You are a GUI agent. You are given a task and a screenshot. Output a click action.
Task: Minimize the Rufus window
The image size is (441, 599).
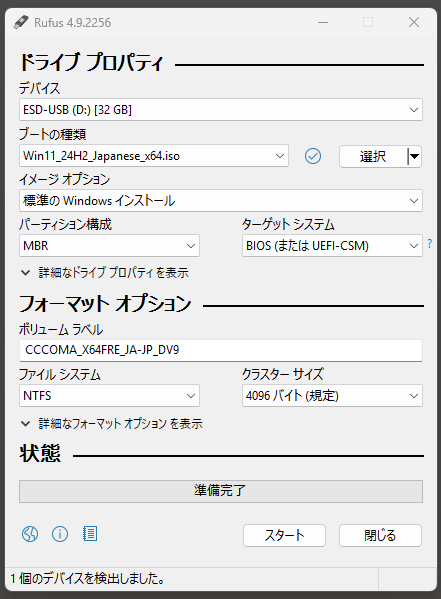(323, 22)
